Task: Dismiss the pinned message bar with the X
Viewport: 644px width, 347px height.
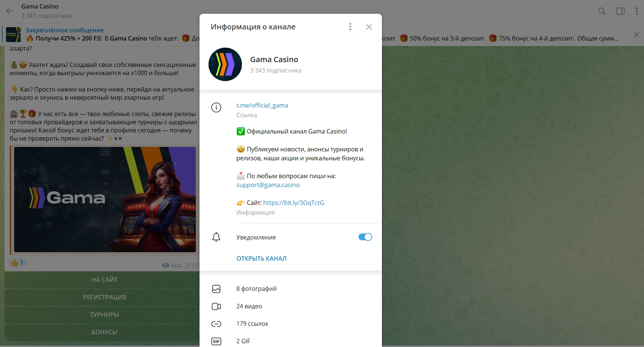Action: pyautogui.click(x=637, y=35)
